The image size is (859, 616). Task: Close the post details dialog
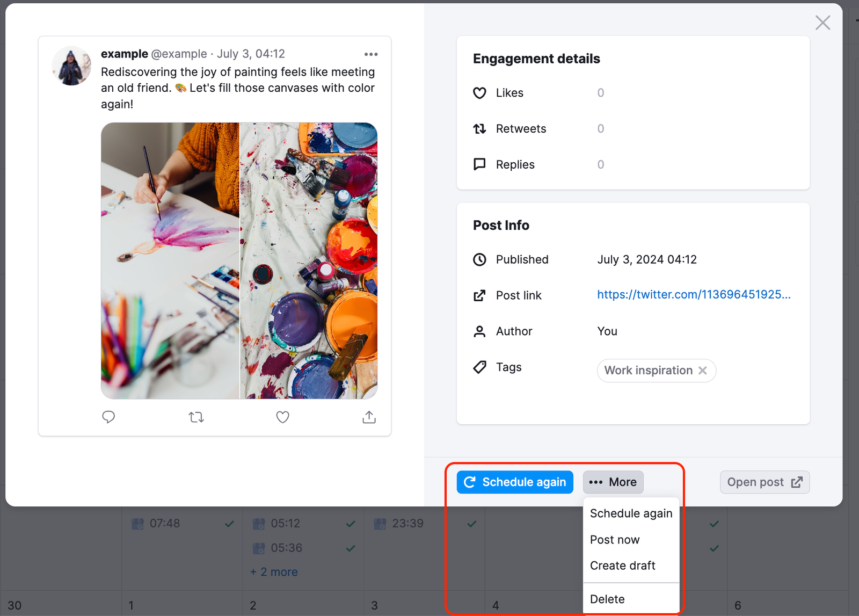822,23
